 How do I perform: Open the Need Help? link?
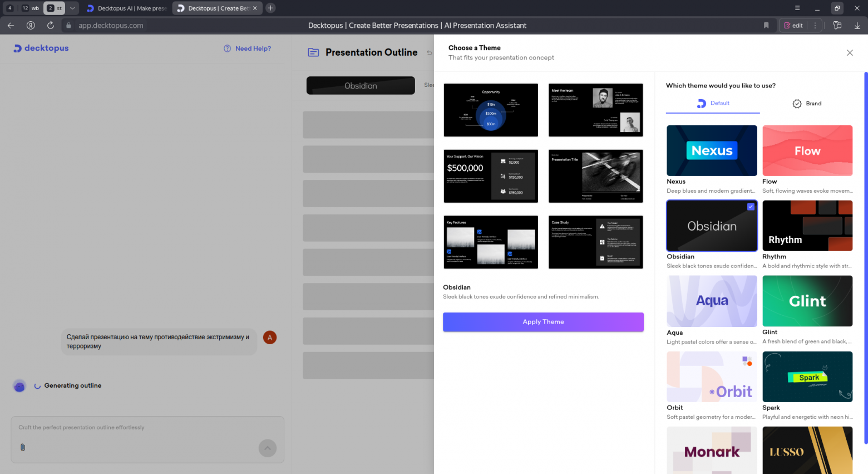point(253,48)
